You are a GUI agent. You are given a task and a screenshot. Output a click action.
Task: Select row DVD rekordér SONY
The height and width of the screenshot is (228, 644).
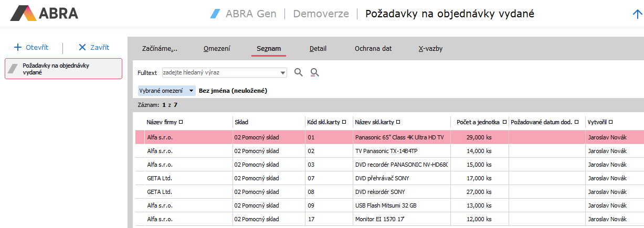pyautogui.click(x=389, y=192)
